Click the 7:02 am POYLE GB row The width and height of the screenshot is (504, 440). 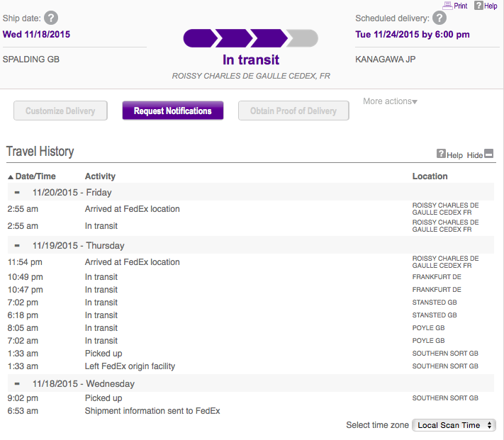pos(251,341)
